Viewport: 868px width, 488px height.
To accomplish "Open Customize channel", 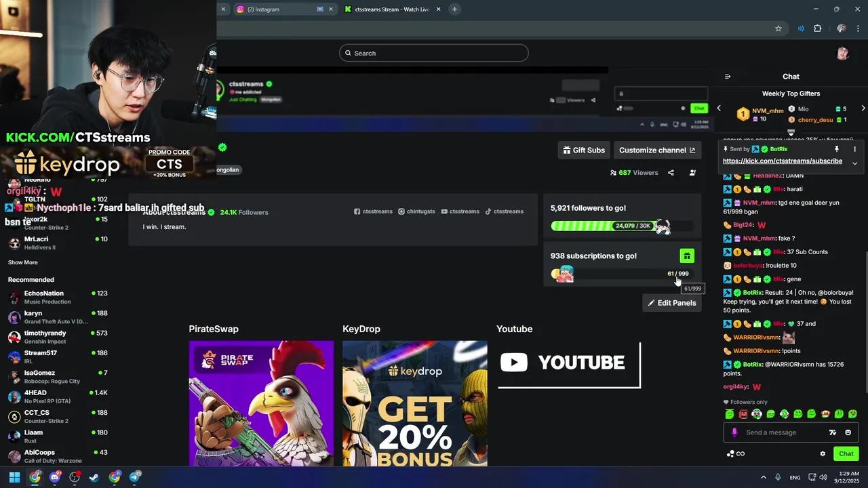I will tap(657, 150).
